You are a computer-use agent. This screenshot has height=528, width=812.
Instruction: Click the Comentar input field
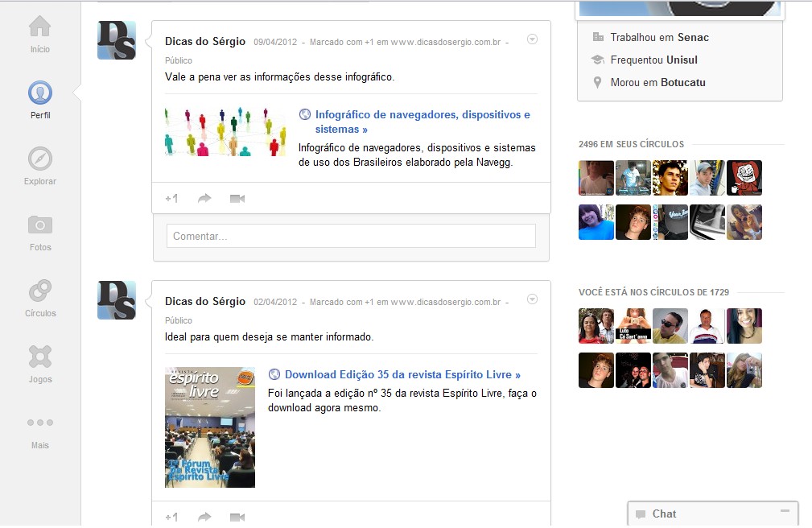click(x=351, y=236)
